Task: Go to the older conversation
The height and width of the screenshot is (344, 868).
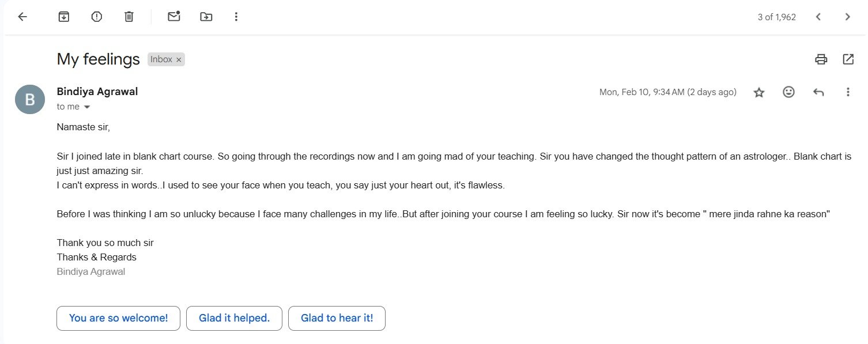Action: click(x=847, y=17)
